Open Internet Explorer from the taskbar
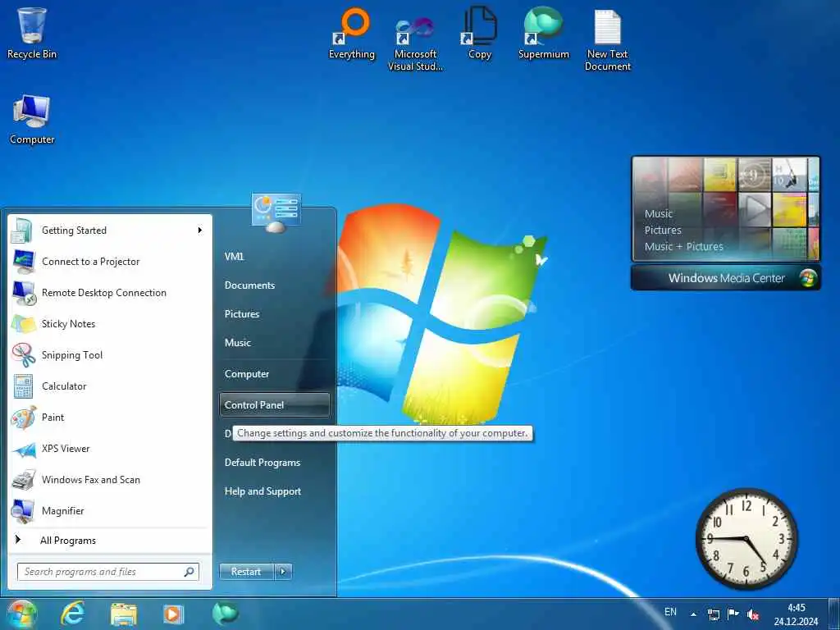The height and width of the screenshot is (630, 840). coord(72,614)
